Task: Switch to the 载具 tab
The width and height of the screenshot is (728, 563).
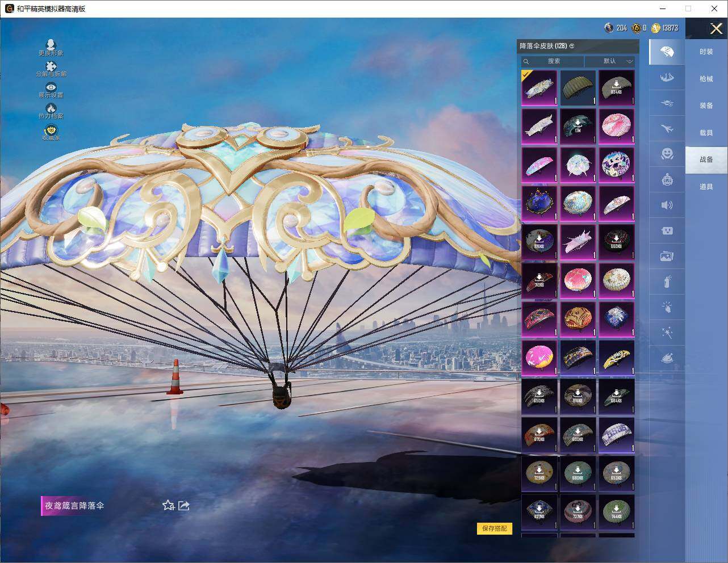Action: click(706, 133)
